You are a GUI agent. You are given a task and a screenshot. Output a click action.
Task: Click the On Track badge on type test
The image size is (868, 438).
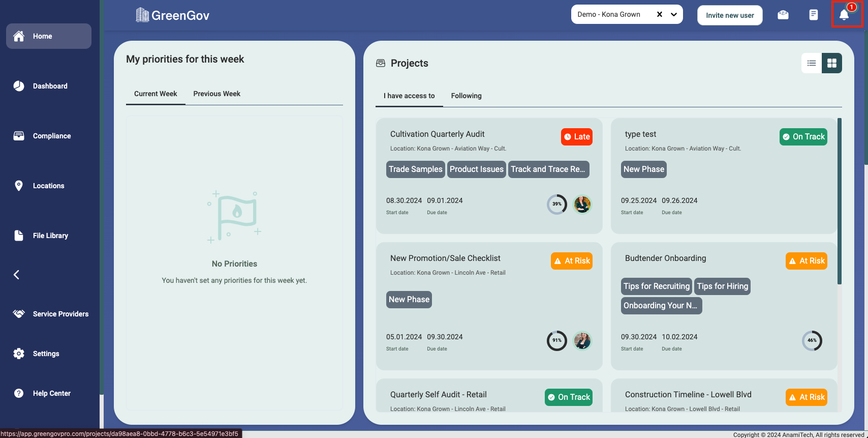pyautogui.click(x=803, y=137)
